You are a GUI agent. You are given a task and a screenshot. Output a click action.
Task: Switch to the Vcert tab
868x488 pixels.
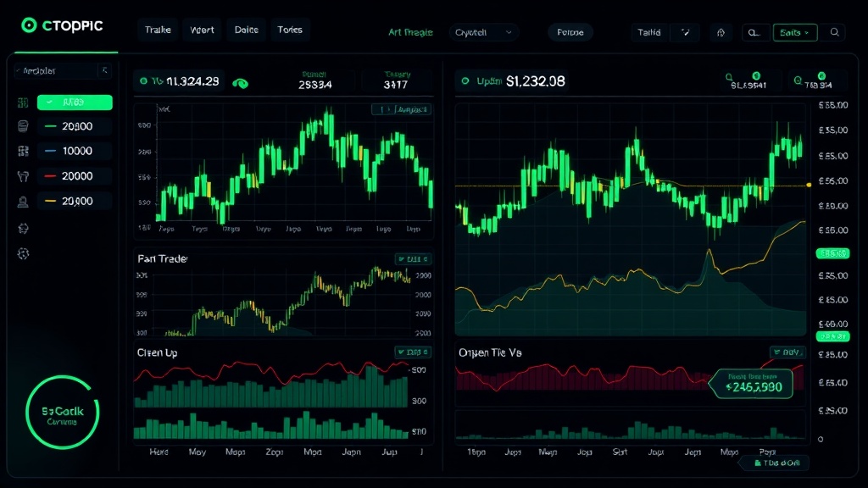[202, 30]
